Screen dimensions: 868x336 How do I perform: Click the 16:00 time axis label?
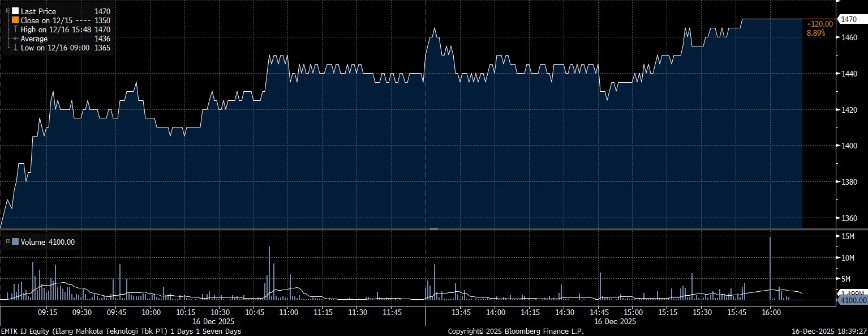coord(771,312)
